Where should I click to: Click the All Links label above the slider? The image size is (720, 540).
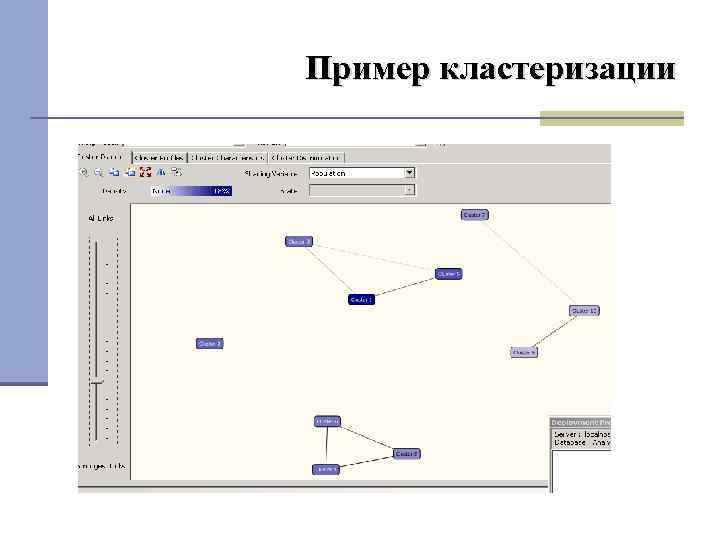[x=101, y=219]
